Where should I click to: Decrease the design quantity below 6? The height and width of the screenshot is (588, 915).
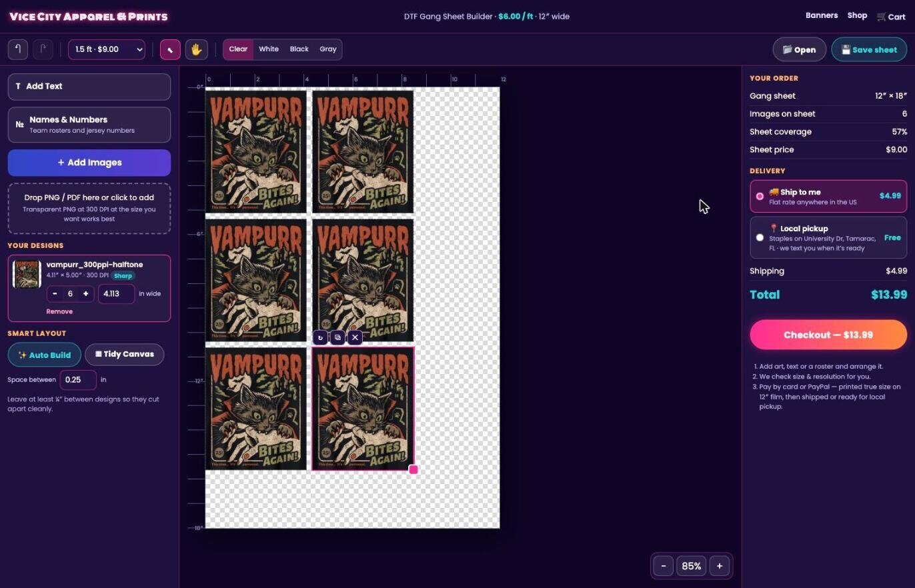55,294
